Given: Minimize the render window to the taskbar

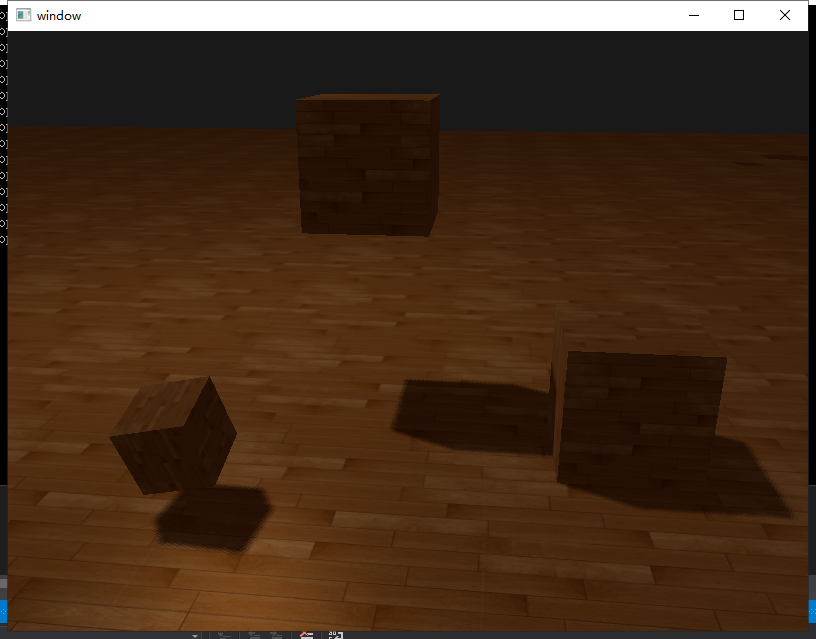Looking at the screenshot, I should click(x=694, y=16).
